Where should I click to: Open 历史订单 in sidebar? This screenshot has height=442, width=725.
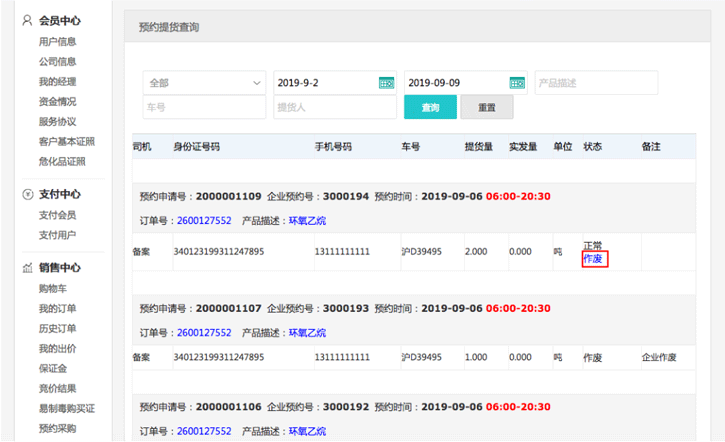coord(57,329)
